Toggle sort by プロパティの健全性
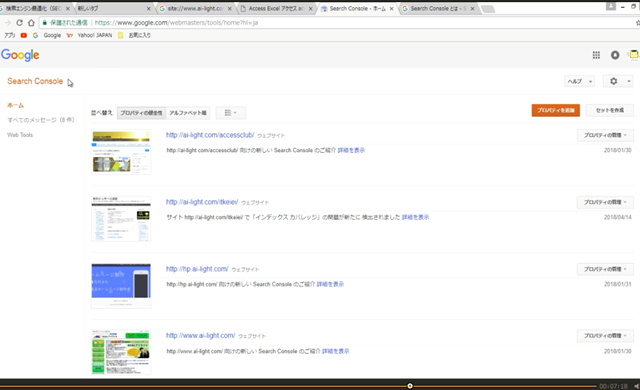Viewport: 640px width, 390px height. tap(141, 113)
